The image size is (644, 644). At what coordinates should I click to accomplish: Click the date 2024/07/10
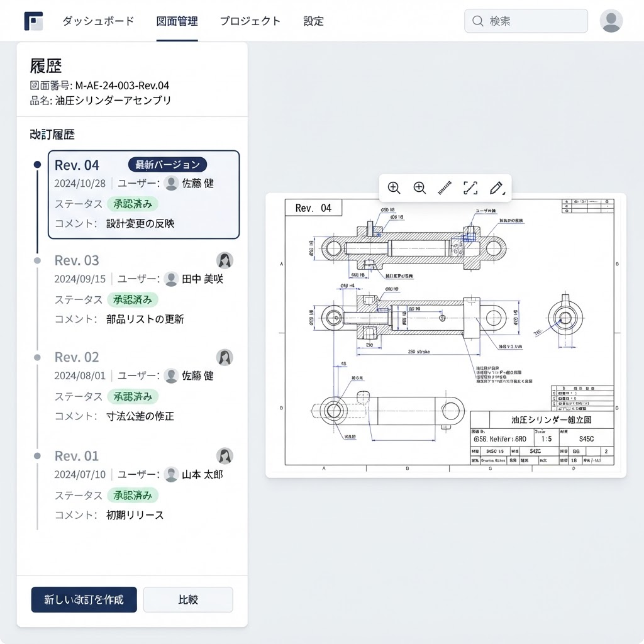pos(80,474)
